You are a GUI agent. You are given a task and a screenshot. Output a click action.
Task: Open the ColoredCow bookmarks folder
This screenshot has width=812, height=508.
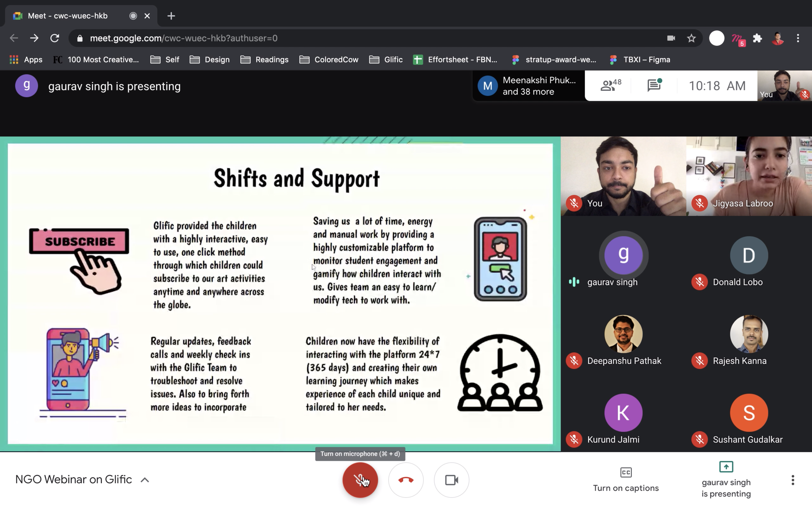tap(329, 60)
